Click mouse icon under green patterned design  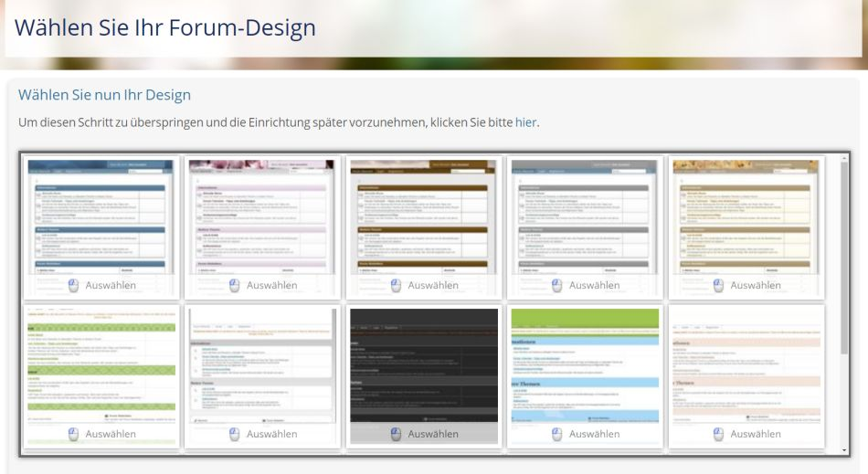[73, 434]
